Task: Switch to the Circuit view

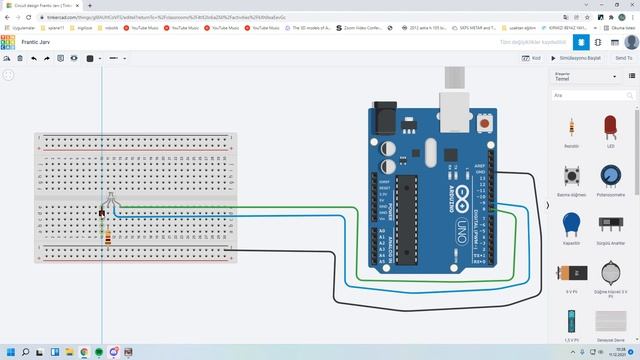Action: [x=581, y=42]
